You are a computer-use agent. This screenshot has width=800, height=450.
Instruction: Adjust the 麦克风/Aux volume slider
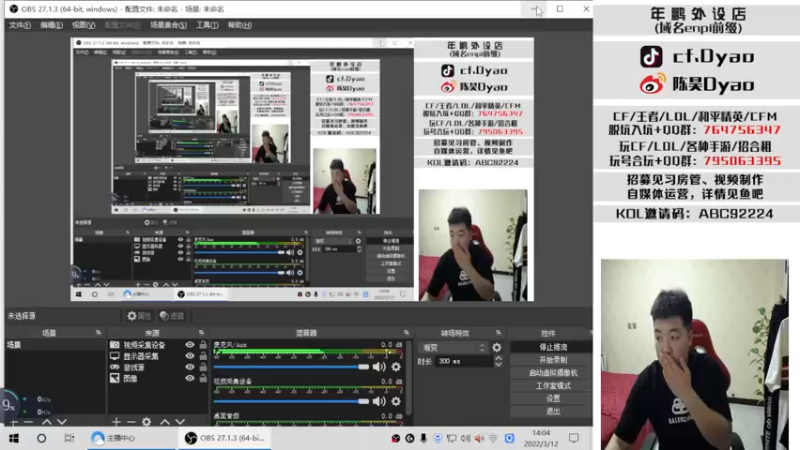pos(291,367)
